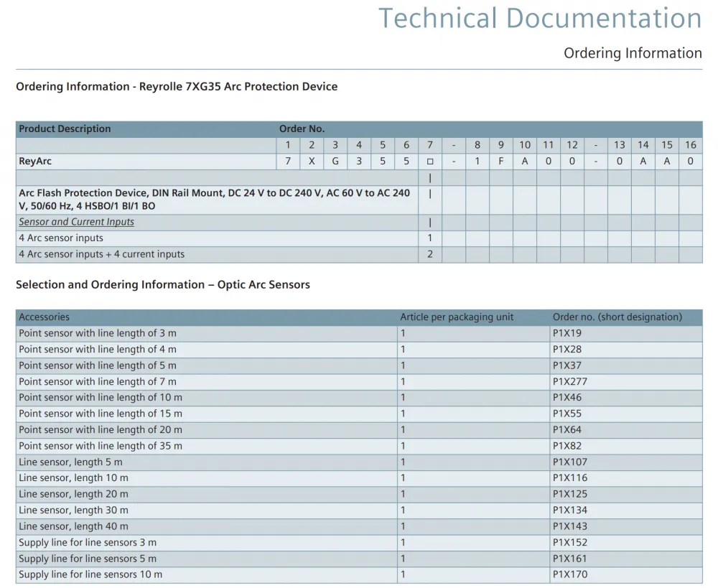Click order number 'P1X170'
The height and width of the screenshot is (588, 718).
(x=569, y=575)
